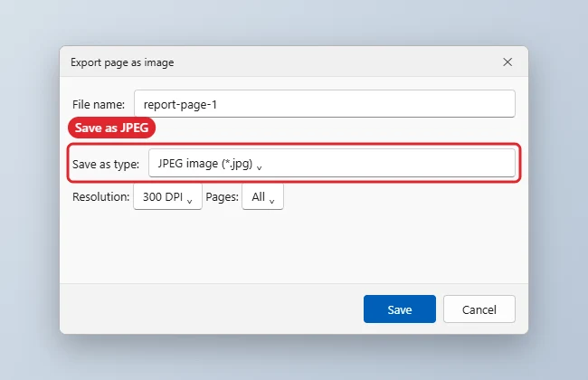
Task: Click the File name input field
Action: 325,104
